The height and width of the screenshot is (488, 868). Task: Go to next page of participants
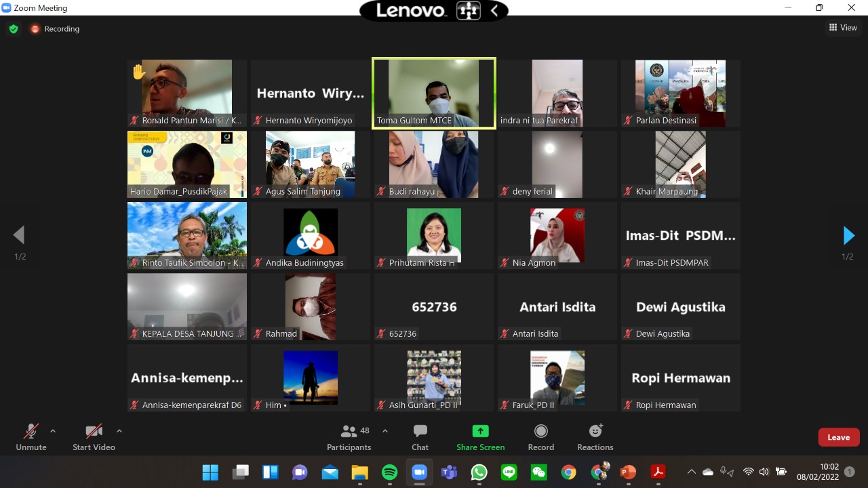[848, 235]
